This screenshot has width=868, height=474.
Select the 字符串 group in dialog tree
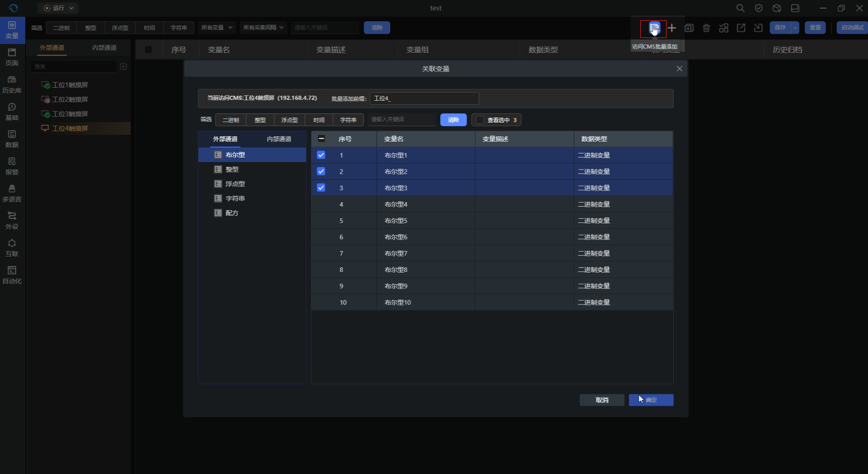tap(252, 199)
